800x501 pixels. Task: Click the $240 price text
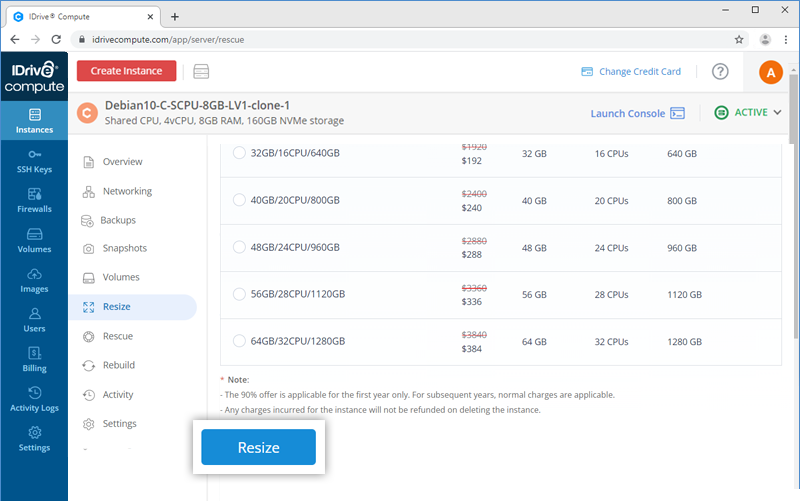(471, 208)
